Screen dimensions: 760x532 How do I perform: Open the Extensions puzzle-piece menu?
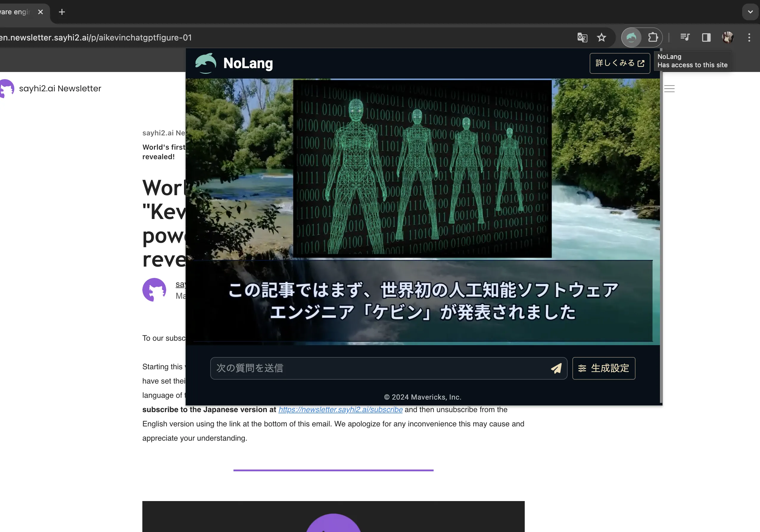pos(653,37)
